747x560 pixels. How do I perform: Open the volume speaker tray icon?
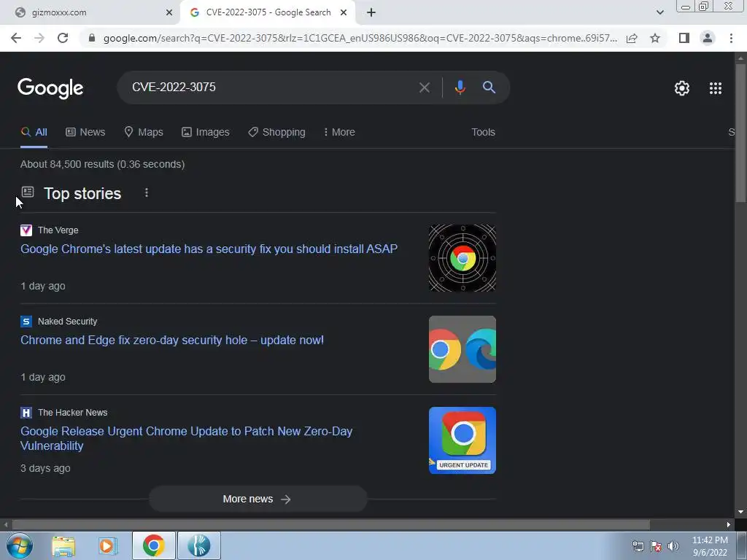click(673, 547)
